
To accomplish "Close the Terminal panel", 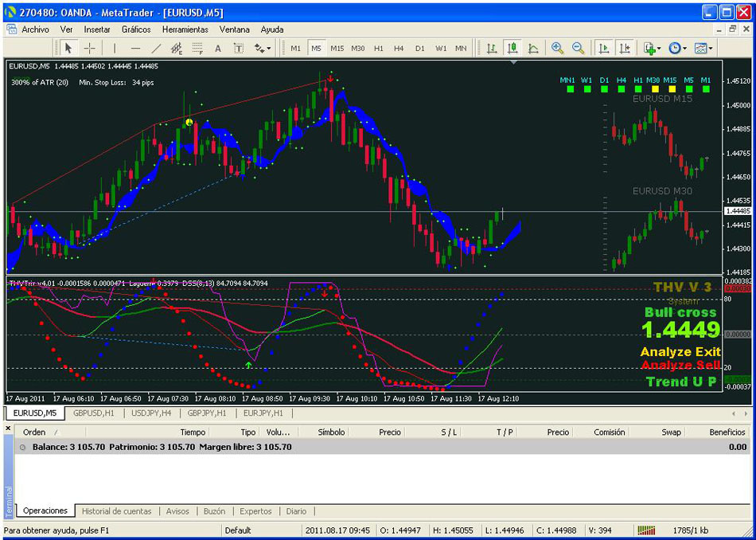I will [10, 429].
